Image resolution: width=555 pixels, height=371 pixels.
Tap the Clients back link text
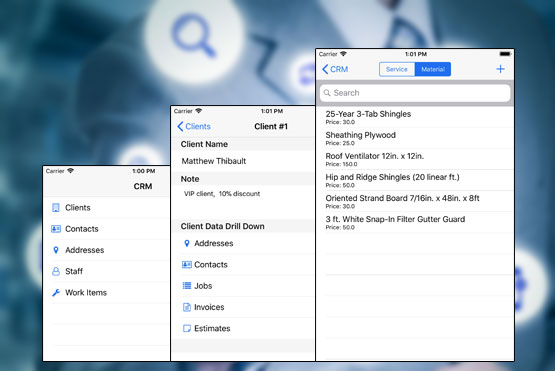[198, 126]
